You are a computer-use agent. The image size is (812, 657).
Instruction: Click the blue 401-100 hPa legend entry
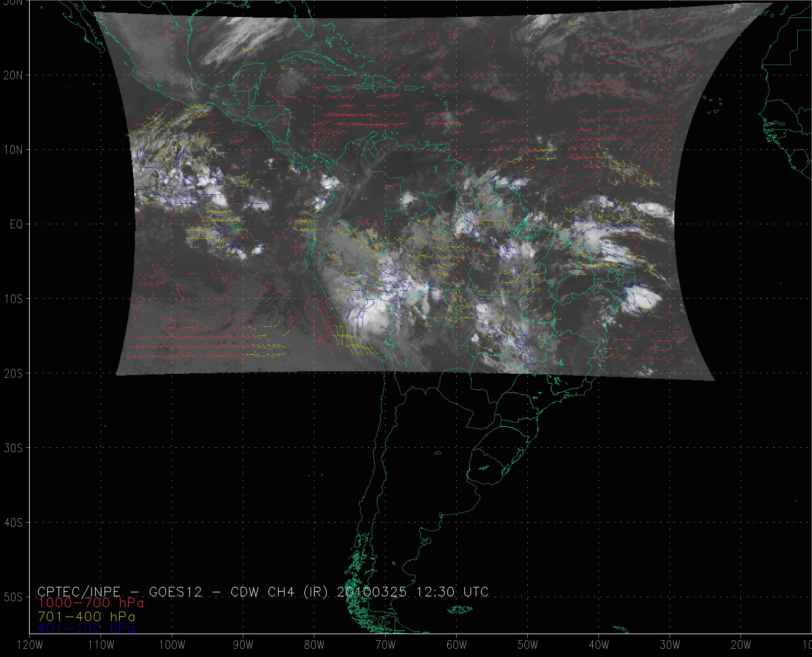pyautogui.click(x=86, y=629)
